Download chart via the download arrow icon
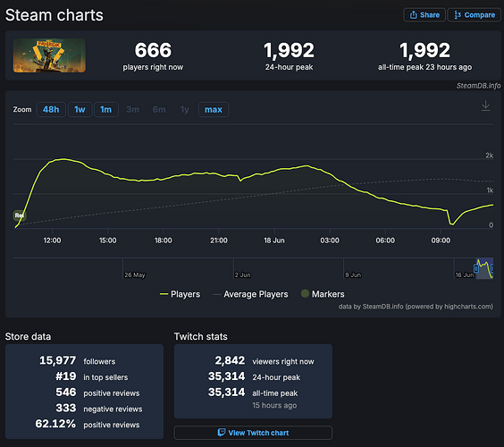Viewport: 504px width, 447px height. coord(485,105)
